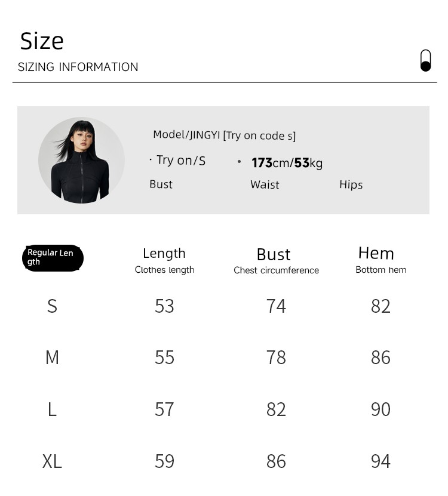Click the hem value 94 for size XL
The image size is (448, 496).
381,461
